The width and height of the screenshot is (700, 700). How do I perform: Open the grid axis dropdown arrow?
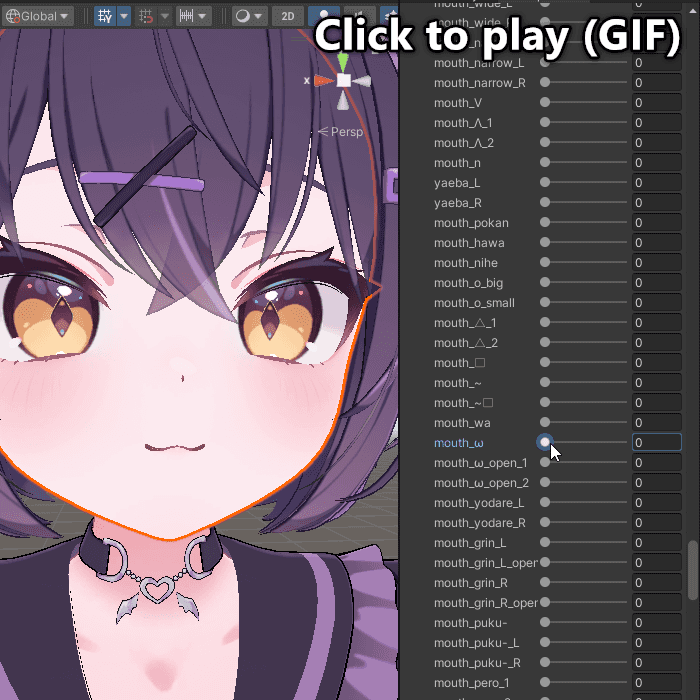point(124,16)
